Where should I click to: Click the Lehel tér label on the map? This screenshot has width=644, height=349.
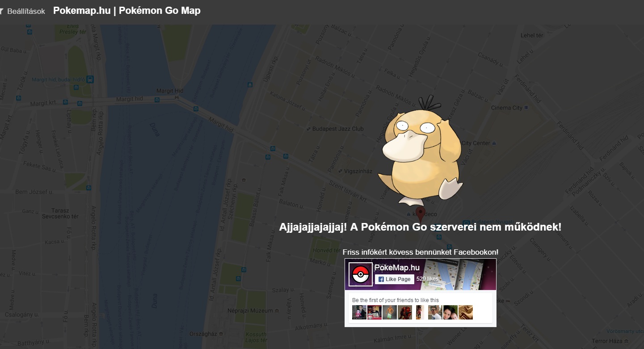point(532,35)
